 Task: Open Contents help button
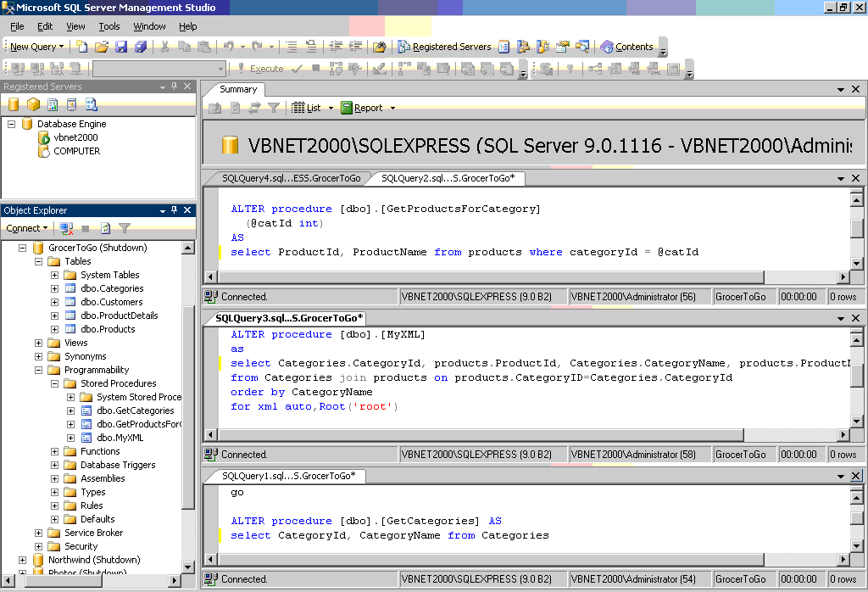pos(626,47)
